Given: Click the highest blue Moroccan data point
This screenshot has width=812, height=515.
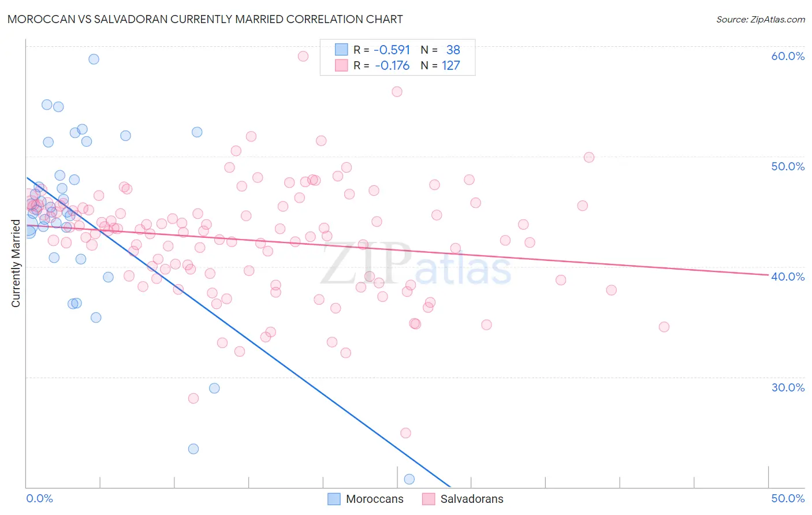Looking at the screenshot, I should click(94, 59).
